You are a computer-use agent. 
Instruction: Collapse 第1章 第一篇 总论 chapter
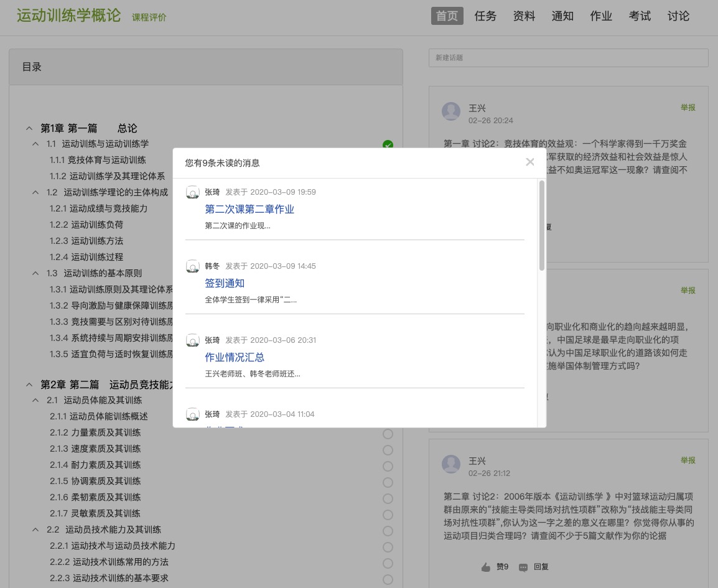pos(29,128)
